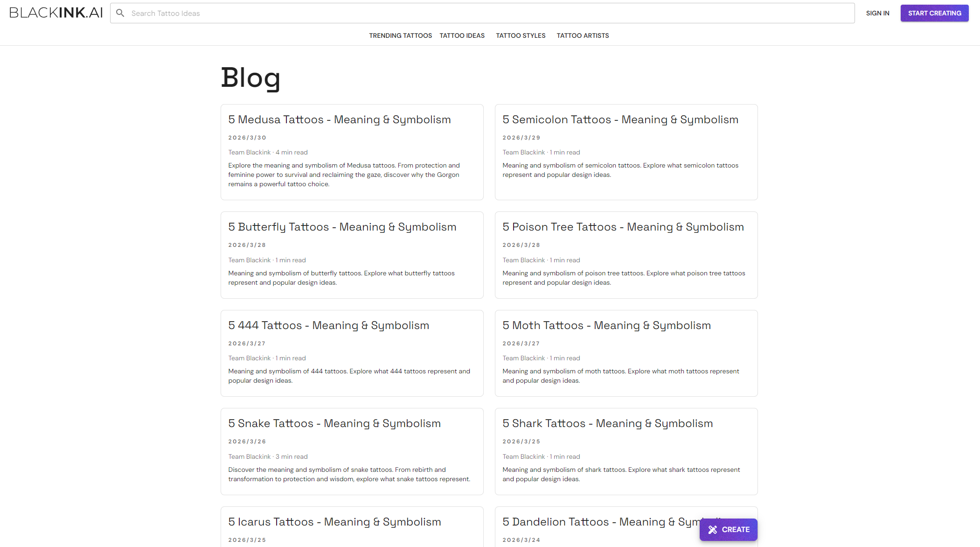Open the 5 Poison Tree Tattoos post
Image resolution: width=980 pixels, height=547 pixels.
click(x=623, y=227)
